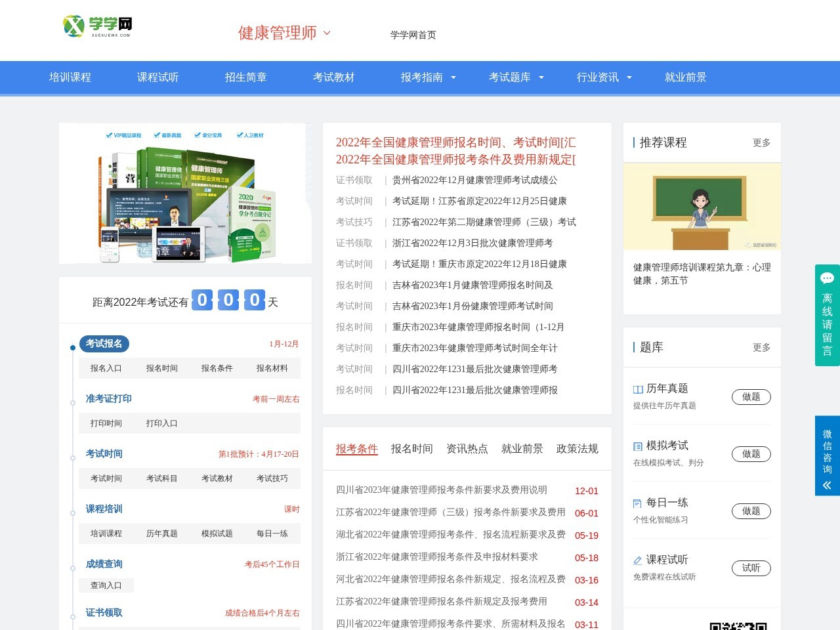Expand the 报考指南 menu arrow

453,77
